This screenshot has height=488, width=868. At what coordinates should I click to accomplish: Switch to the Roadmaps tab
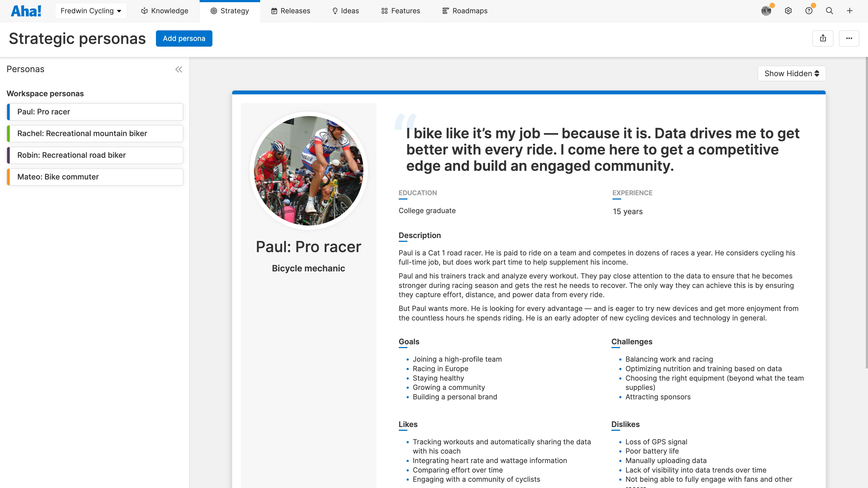[465, 11]
